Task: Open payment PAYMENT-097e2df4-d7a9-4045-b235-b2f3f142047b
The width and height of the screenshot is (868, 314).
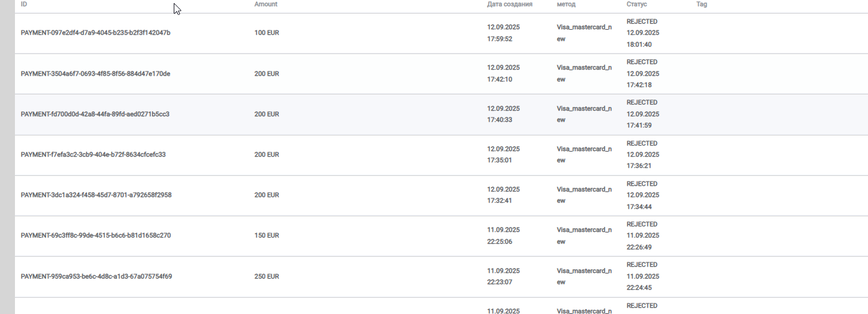Action: tap(95, 33)
